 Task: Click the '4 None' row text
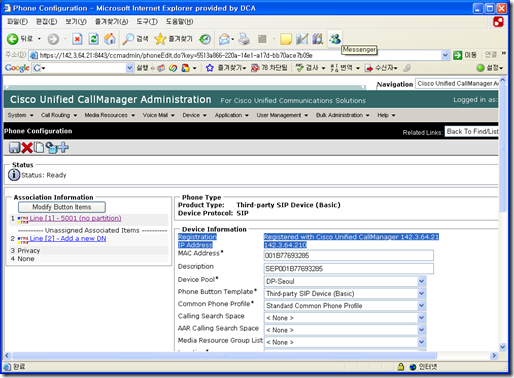(22, 259)
